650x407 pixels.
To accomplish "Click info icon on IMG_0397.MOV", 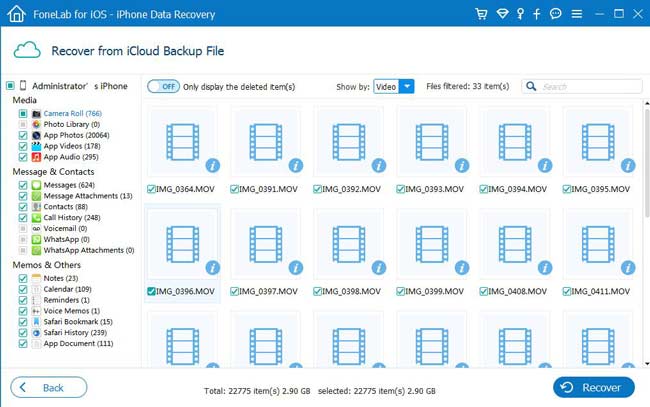I will [x=296, y=268].
